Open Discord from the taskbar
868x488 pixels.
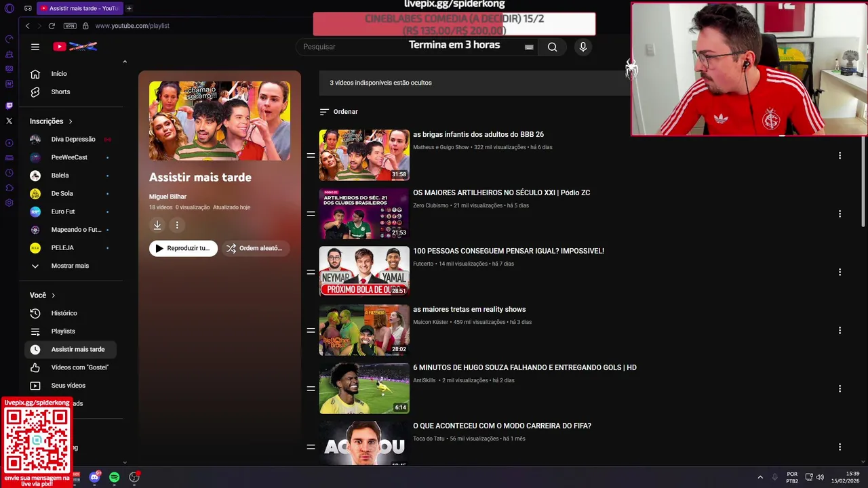pos(94,477)
